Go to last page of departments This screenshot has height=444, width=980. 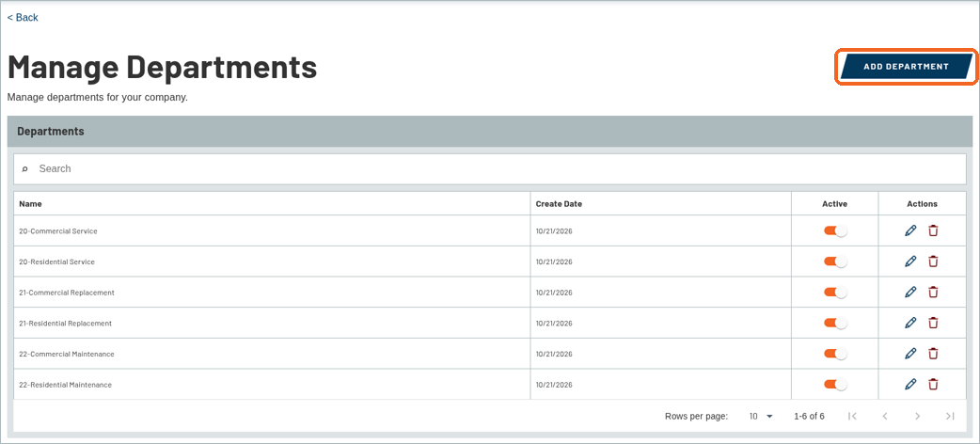click(x=950, y=416)
